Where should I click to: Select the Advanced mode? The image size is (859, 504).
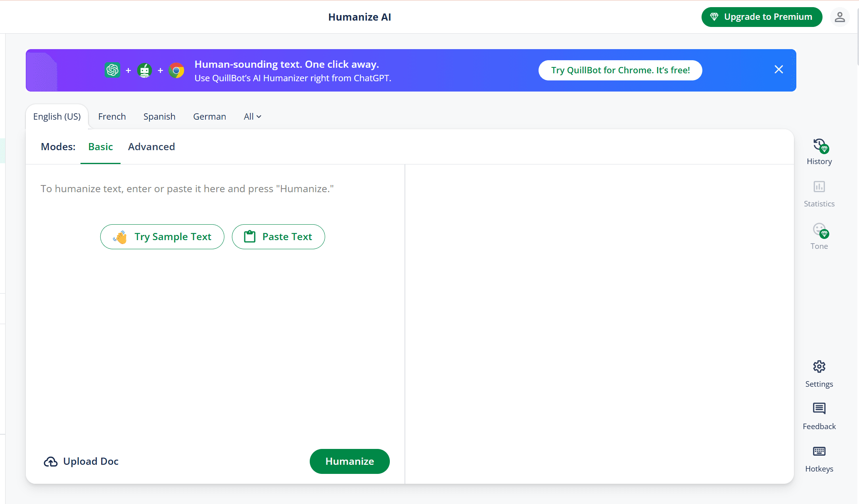(151, 147)
